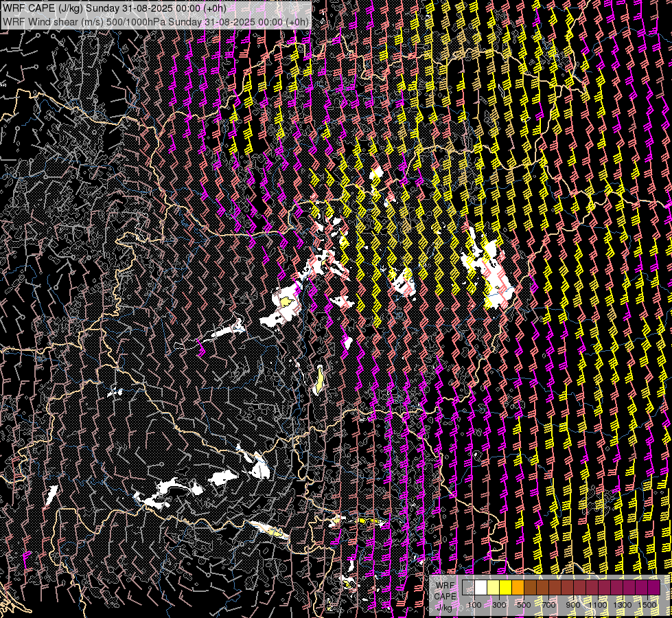Click the '300' legend scale value
The image size is (672, 618).
[499, 605]
